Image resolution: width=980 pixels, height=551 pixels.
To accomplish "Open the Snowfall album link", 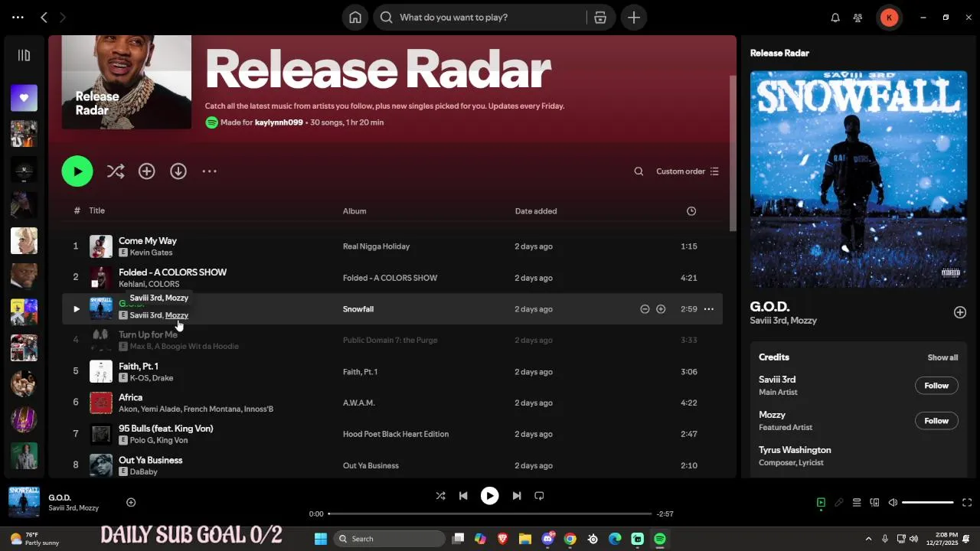I will [358, 309].
